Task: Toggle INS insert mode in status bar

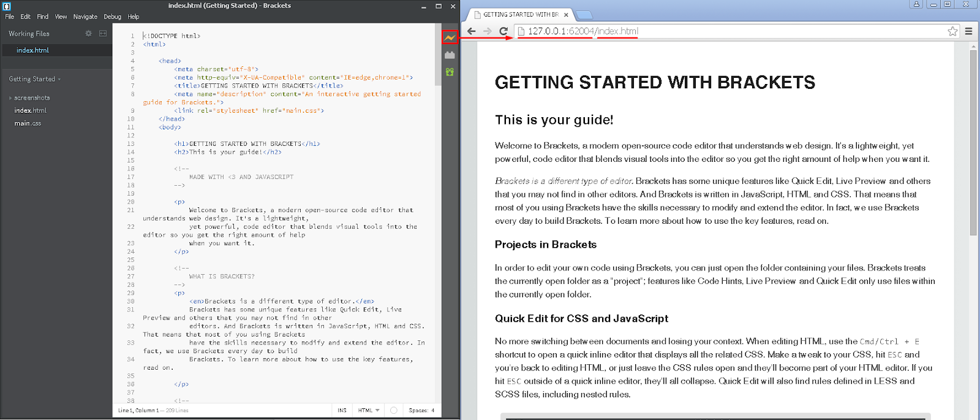Action: (x=342, y=410)
